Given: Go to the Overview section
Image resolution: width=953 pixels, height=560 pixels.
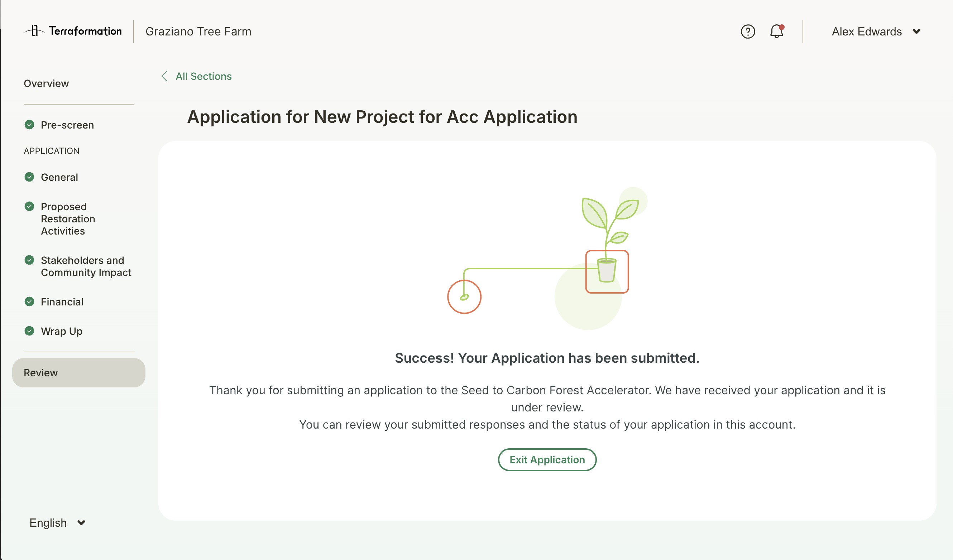Looking at the screenshot, I should coord(46,83).
